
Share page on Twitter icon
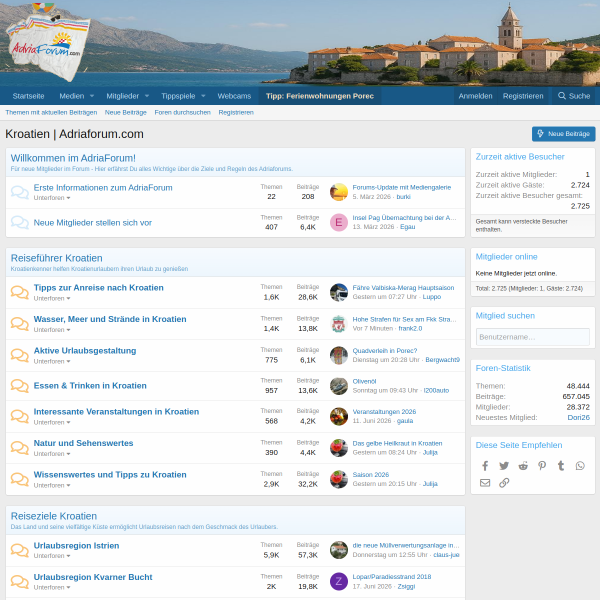[x=504, y=466]
